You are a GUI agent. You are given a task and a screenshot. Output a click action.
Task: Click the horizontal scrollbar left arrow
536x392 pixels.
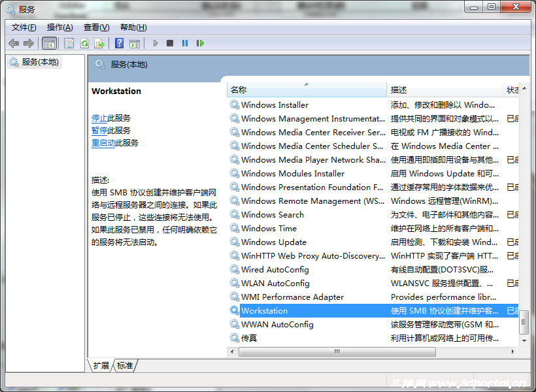pos(232,351)
